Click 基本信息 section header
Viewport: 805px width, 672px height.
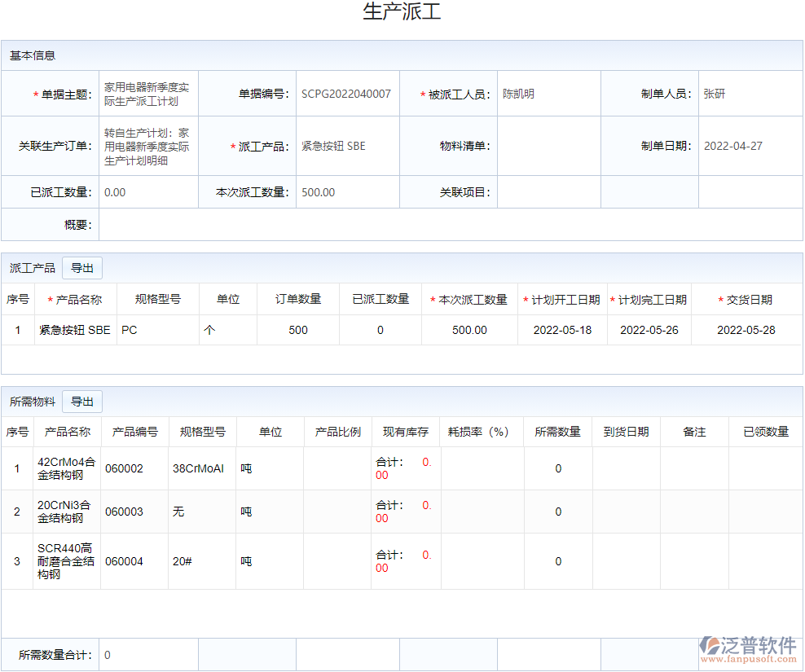[x=33, y=55]
